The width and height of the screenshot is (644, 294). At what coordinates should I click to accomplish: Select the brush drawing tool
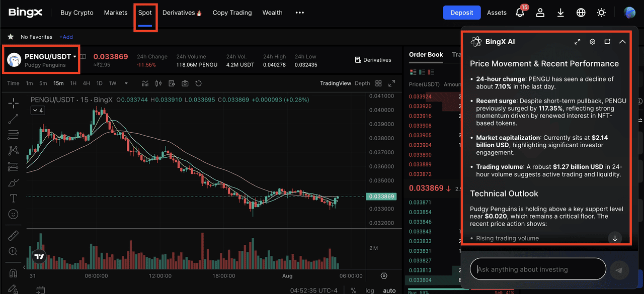point(14,182)
